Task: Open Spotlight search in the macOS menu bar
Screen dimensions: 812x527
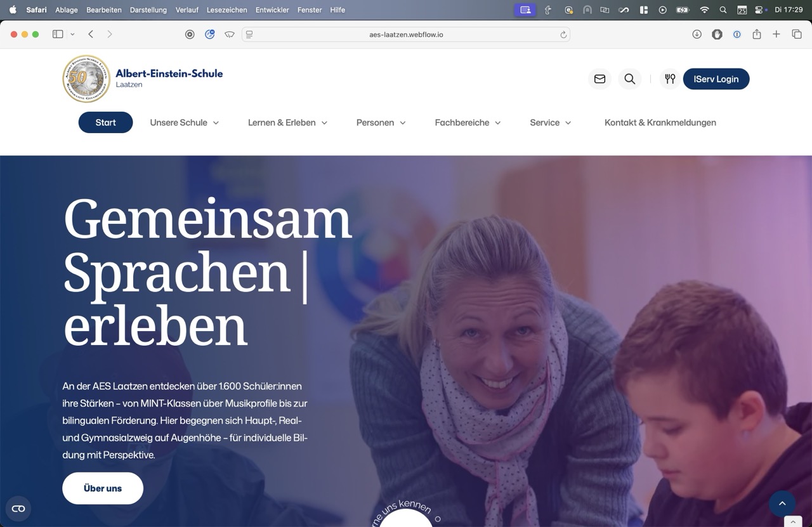Action: point(723,10)
